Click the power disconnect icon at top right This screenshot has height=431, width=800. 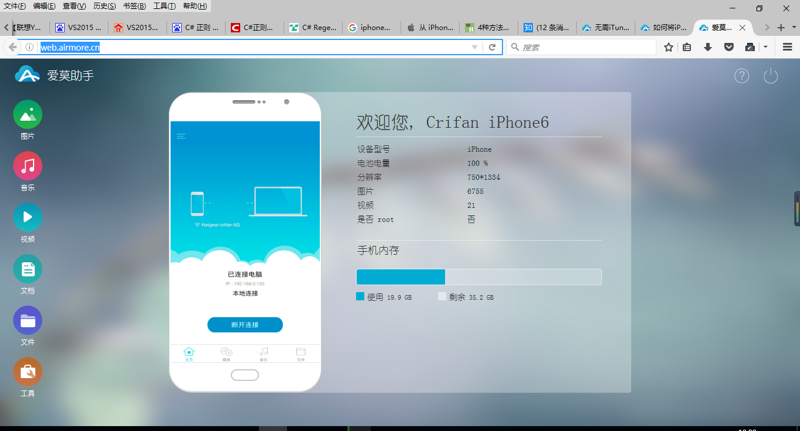coord(770,76)
